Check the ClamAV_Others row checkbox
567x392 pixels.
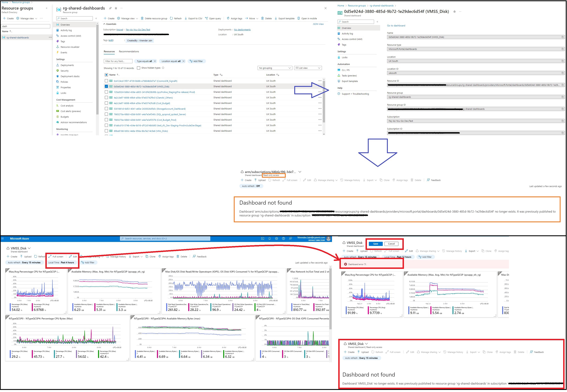106,98
